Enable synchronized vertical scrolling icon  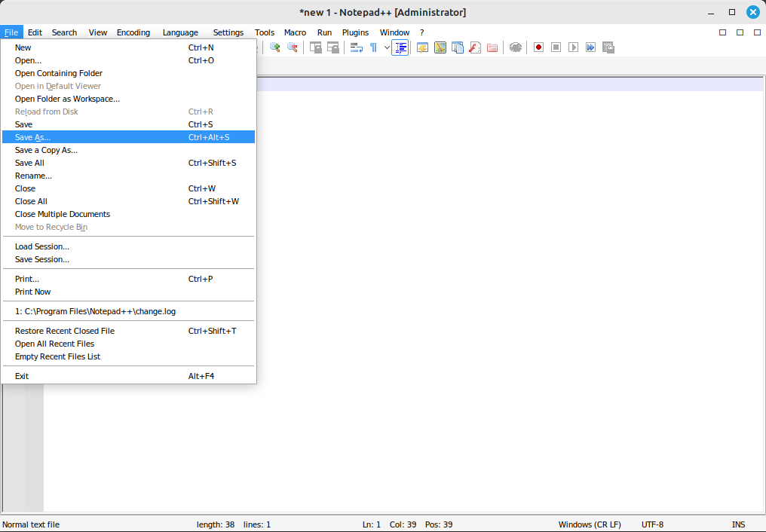tap(316, 47)
